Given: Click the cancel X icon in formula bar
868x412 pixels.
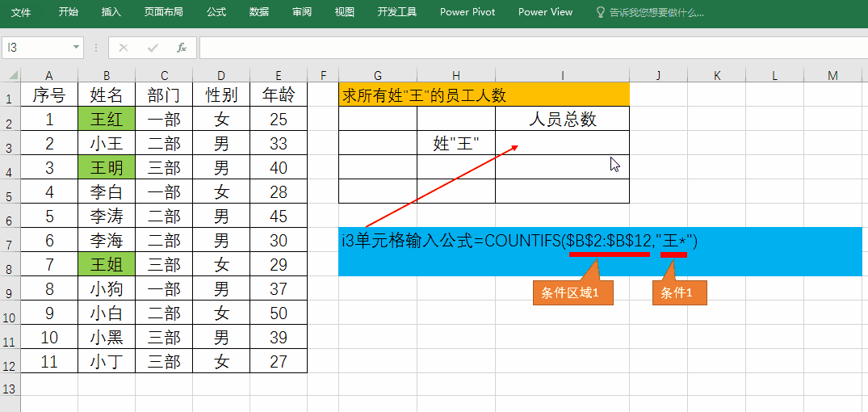Looking at the screenshot, I should 124,48.
